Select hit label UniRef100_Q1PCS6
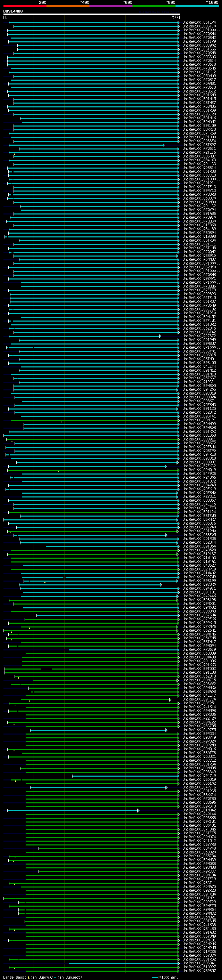The height and width of the screenshot is (980, 222). click(x=199, y=951)
